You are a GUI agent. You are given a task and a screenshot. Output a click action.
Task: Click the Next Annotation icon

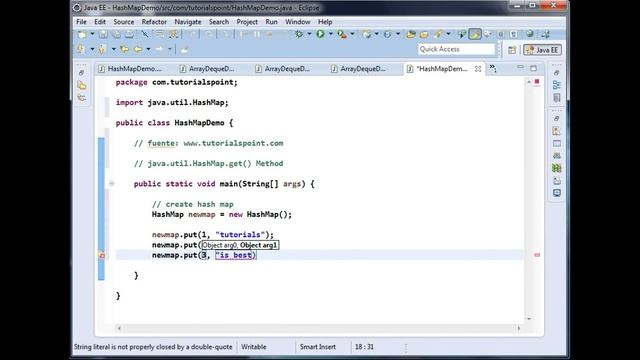click(81, 49)
